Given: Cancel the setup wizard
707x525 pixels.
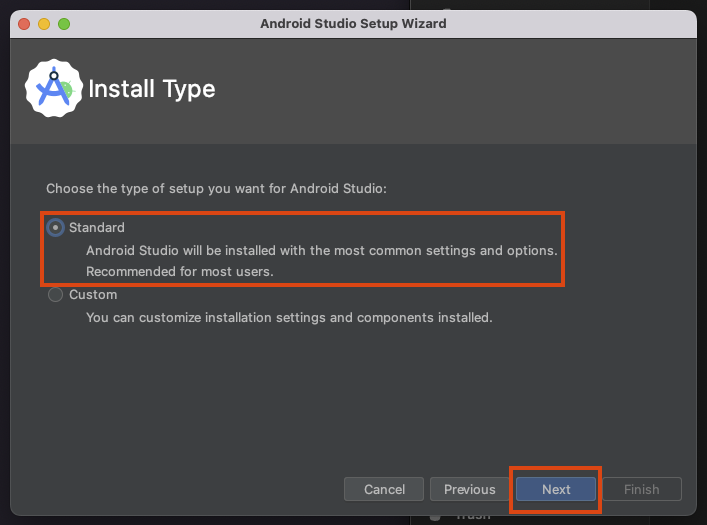Looking at the screenshot, I should point(384,489).
